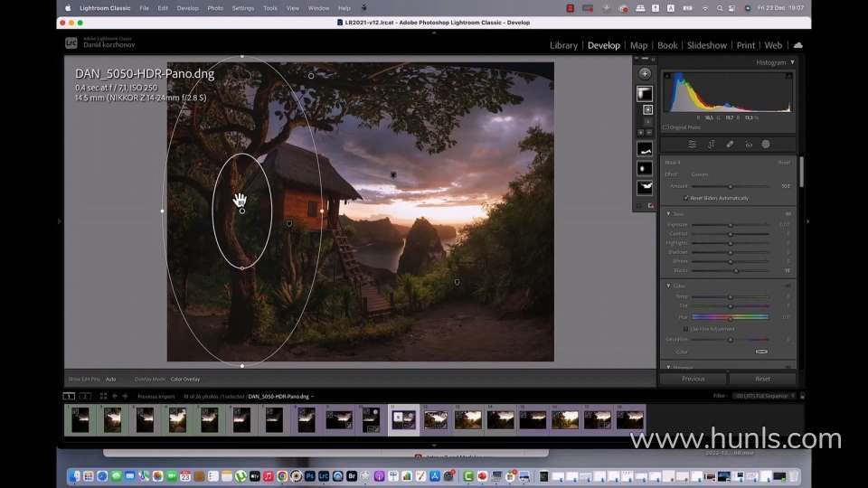Screen dimensions: 868x488
Task: Toggle Reset Sliders Automatically checkbox
Action: 687,198
